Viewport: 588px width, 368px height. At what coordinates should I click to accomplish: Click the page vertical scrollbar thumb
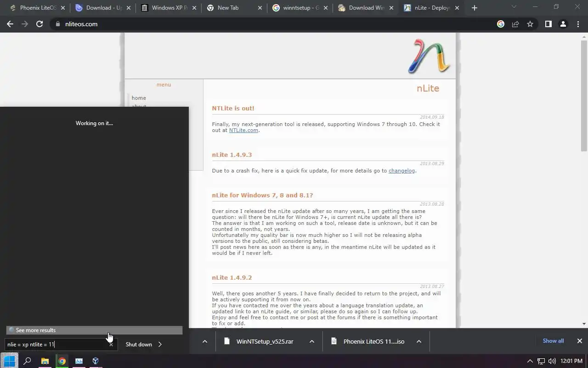[x=584, y=96]
